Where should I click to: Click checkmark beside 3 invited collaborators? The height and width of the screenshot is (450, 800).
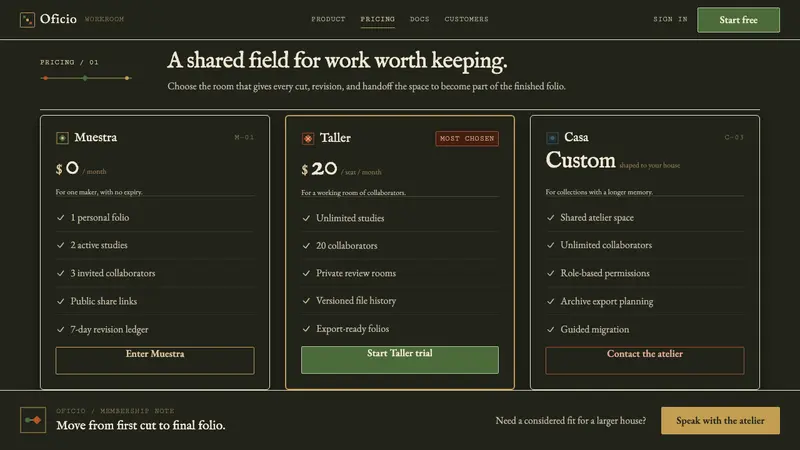tap(61, 273)
